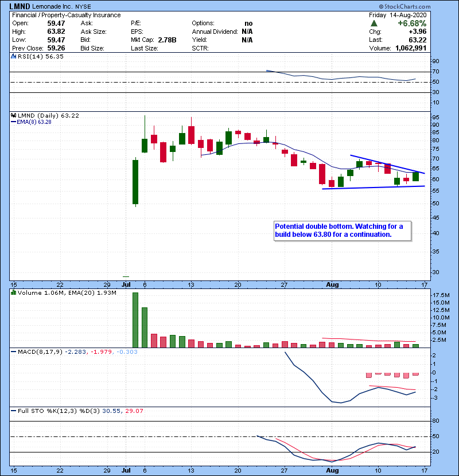Click the High value 63.82
459x476 pixels.
(x=56, y=32)
